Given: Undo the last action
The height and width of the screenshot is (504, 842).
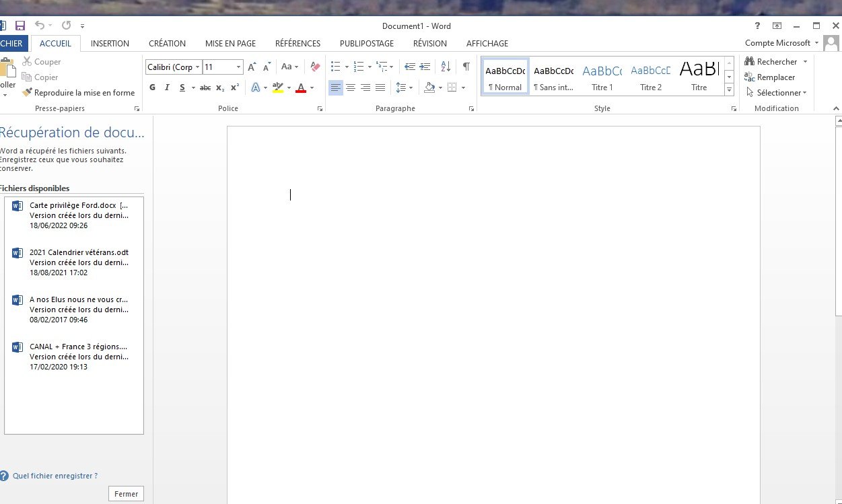Looking at the screenshot, I should tap(40, 26).
